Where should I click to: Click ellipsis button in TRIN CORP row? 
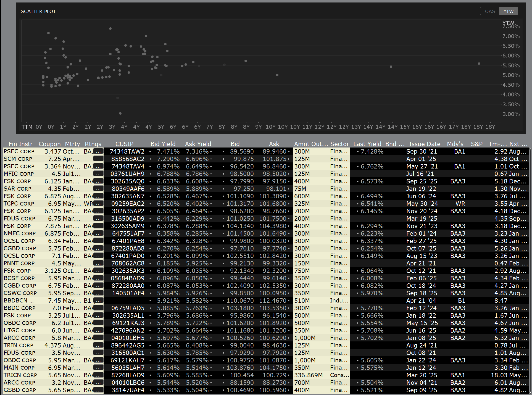[98, 345]
